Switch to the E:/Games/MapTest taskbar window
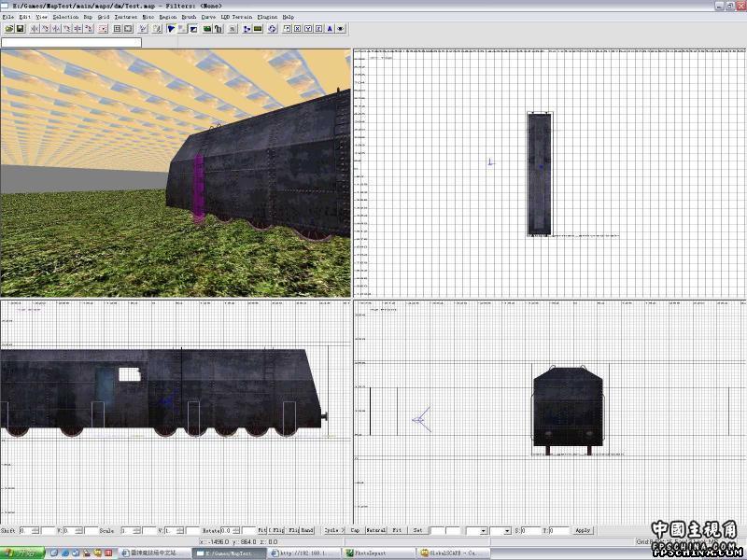The image size is (747, 560). click(x=229, y=553)
